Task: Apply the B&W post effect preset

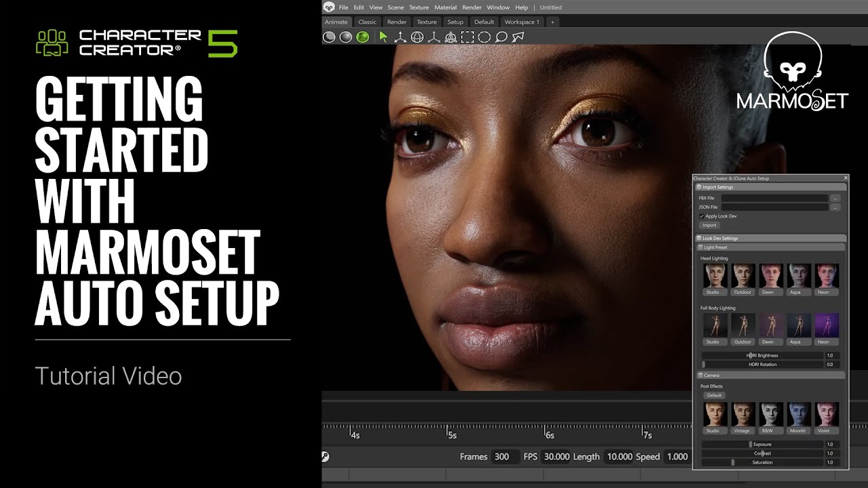Action: click(x=771, y=418)
